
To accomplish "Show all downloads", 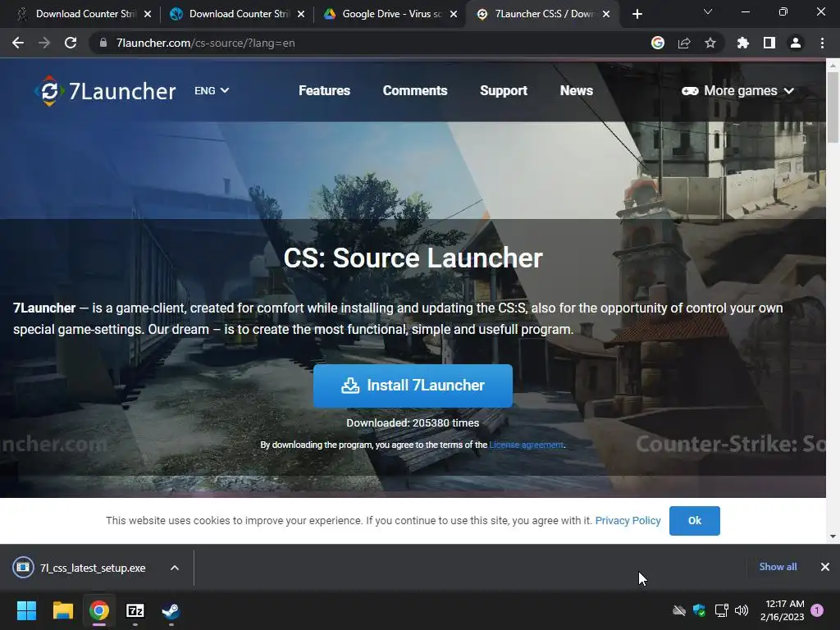I will coord(778,567).
